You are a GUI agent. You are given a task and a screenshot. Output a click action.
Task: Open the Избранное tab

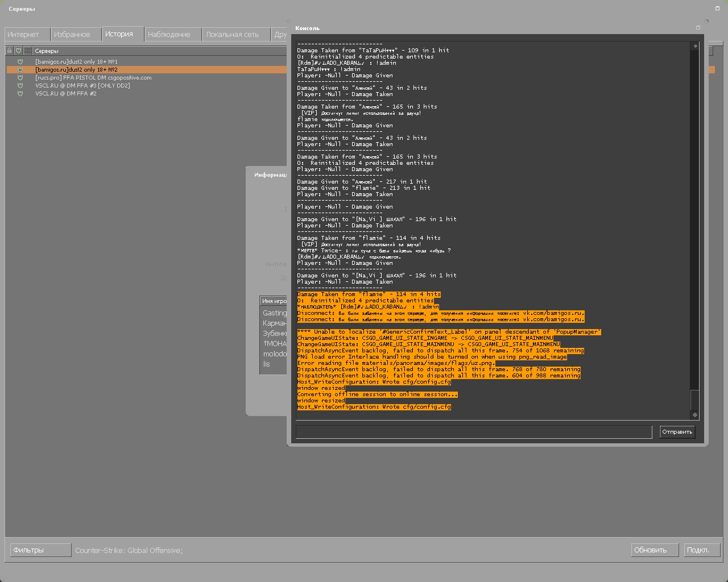[72, 35]
